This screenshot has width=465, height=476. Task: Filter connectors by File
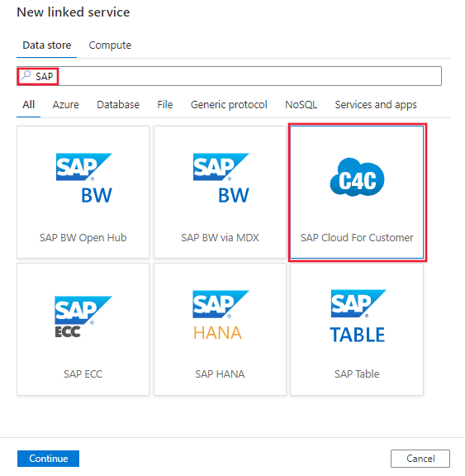coord(164,105)
